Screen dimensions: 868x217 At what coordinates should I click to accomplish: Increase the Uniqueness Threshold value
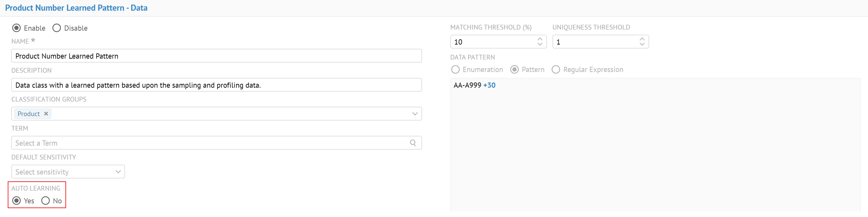pos(642,39)
